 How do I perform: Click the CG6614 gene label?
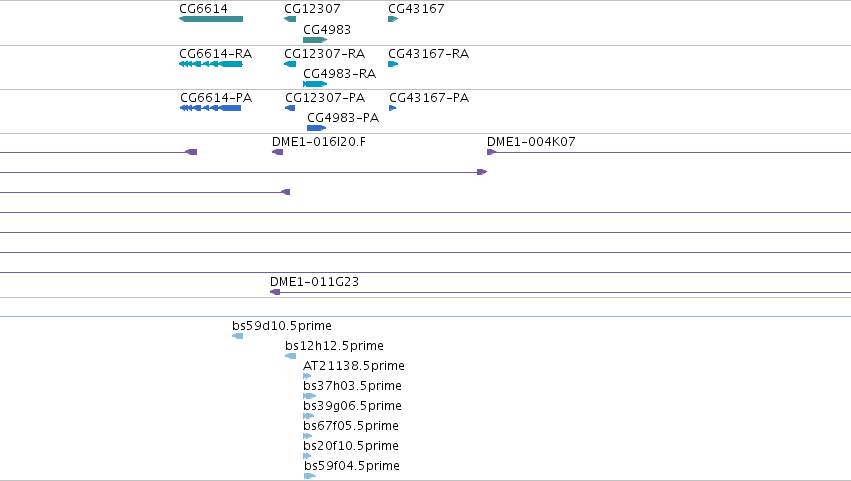click(x=204, y=9)
